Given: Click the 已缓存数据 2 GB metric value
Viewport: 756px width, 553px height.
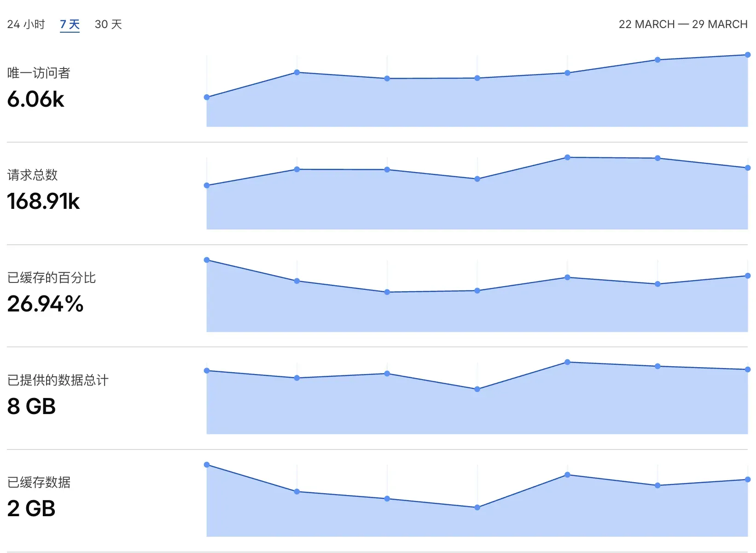Looking at the screenshot, I should 31,509.
